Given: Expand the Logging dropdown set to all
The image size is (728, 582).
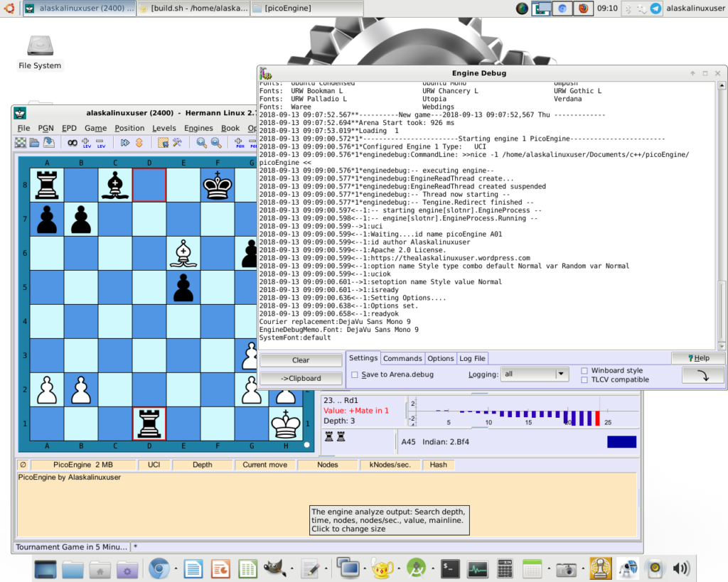Looking at the screenshot, I should [x=561, y=374].
